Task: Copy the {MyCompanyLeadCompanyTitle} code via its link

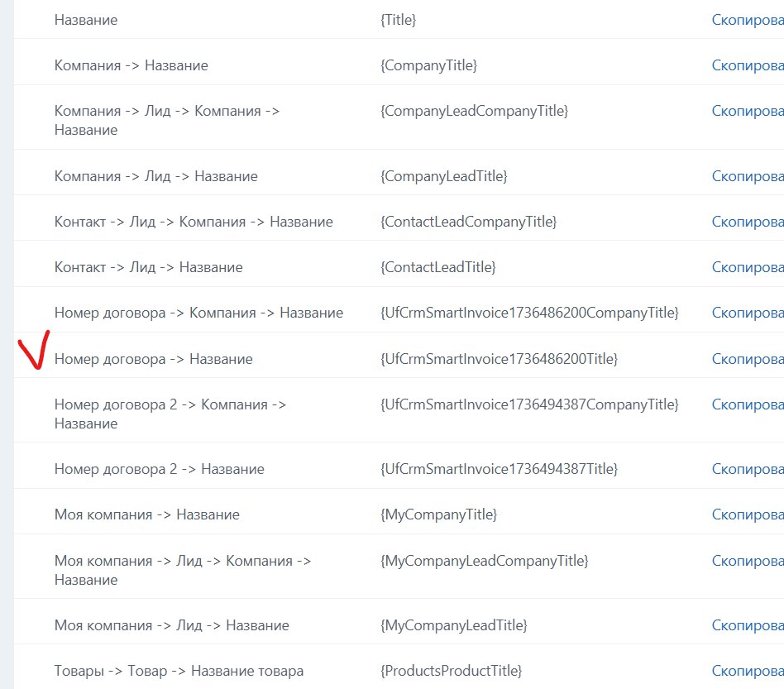Action: [x=748, y=561]
